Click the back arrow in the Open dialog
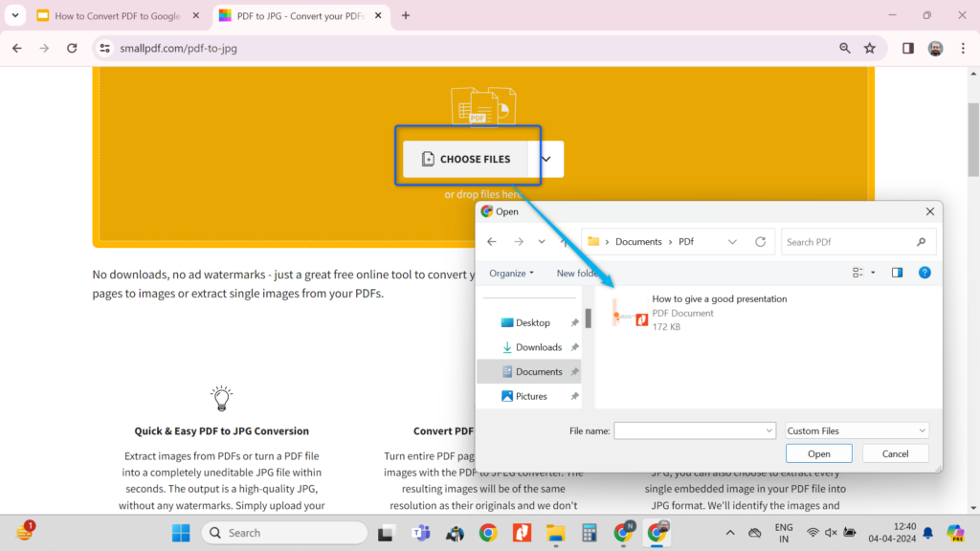This screenshot has height=551, width=980. point(491,241)
